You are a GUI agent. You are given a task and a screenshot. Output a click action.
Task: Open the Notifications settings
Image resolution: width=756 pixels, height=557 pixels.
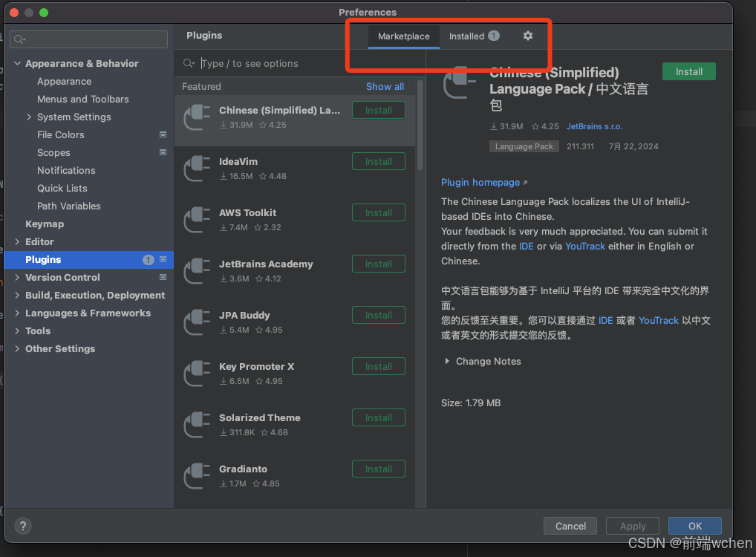tap(66, 170)
